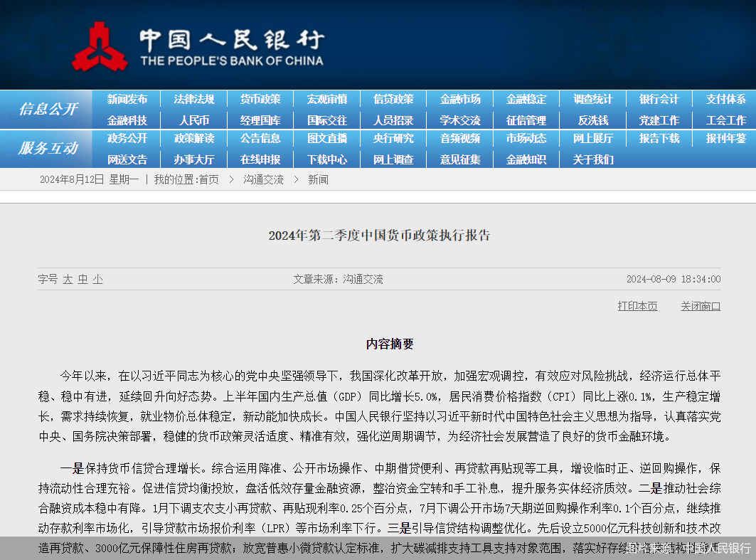Open 政务公开 under 服务互动

[x=127, y=139]
